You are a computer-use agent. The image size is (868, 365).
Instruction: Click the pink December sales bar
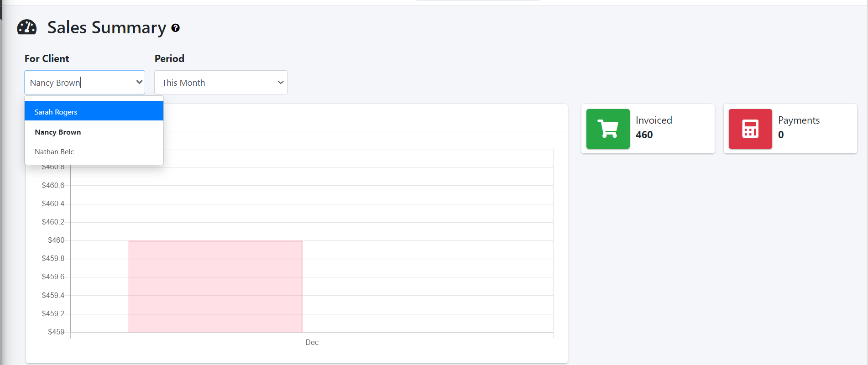click(x=215, y=286)
